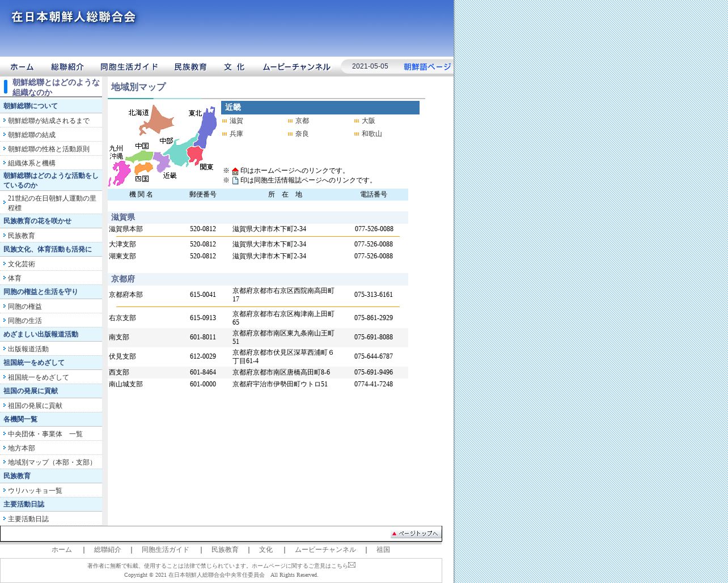
Task: Select 南支部 table row name
Action: (119, 337)
